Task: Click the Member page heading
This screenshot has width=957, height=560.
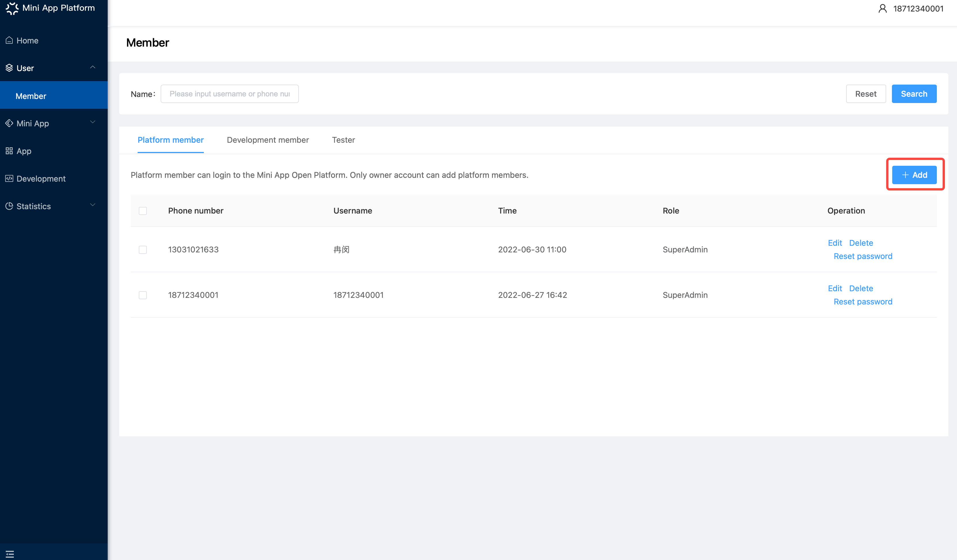Action: [x=147, y=43]
